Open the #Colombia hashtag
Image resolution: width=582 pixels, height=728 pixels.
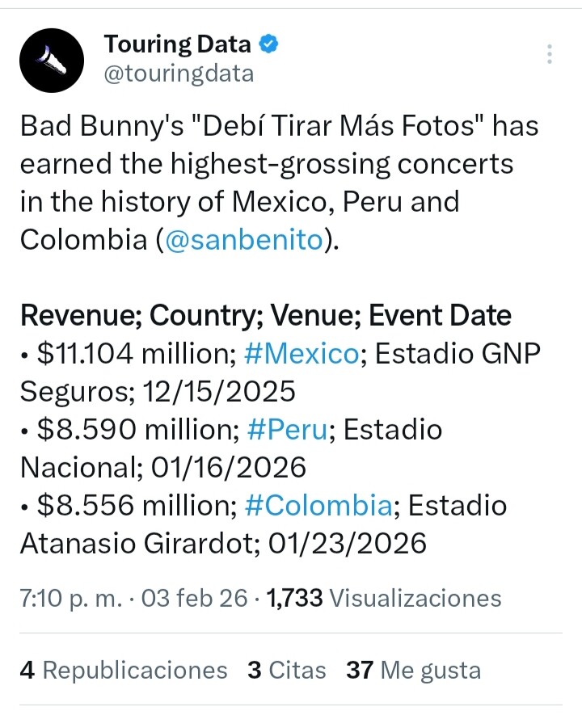[x=316, y=505]
